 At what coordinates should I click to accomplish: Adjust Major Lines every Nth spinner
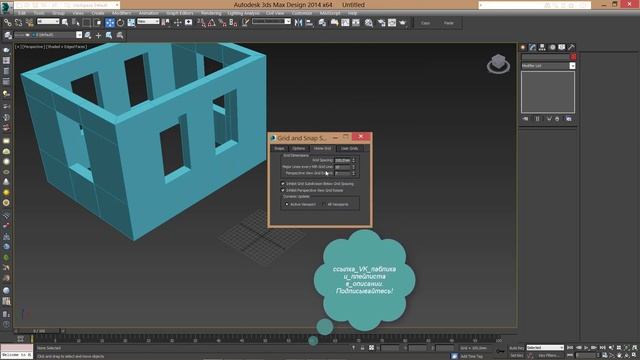click(x=353, y=167)
